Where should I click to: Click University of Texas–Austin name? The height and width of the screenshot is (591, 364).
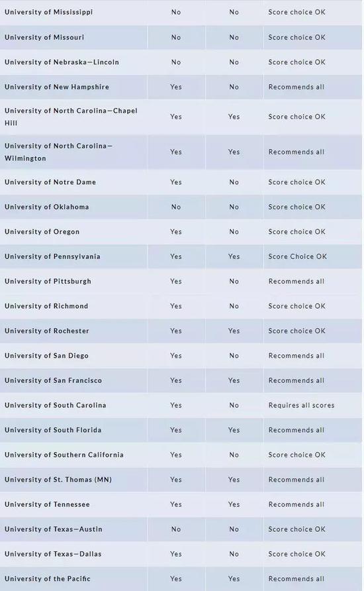pos(54,529)
